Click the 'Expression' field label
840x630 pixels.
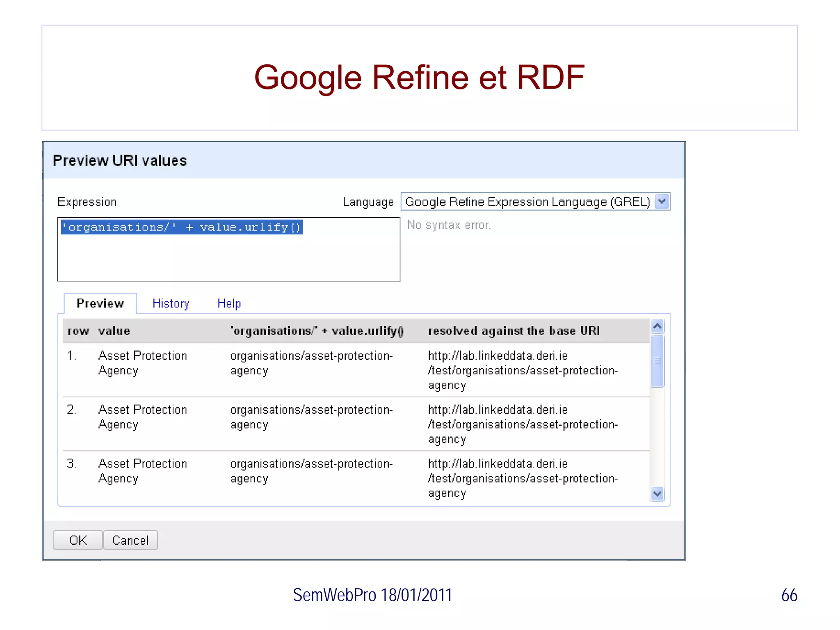point(87,202)
